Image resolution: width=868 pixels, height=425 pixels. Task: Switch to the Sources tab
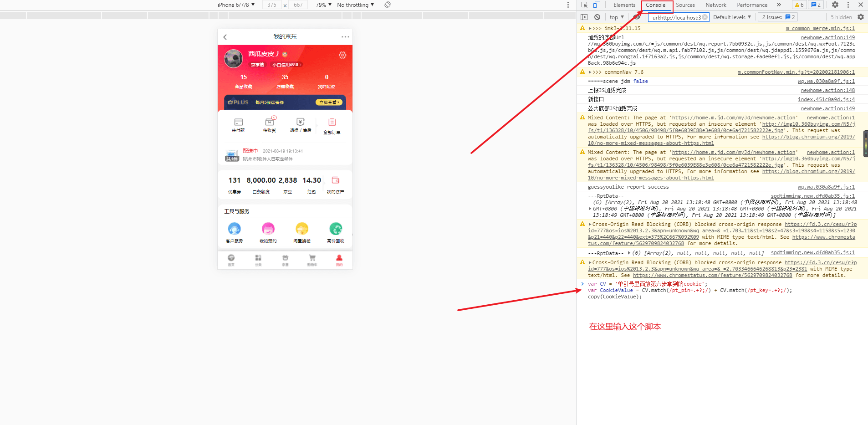click(x=685, y=5)
